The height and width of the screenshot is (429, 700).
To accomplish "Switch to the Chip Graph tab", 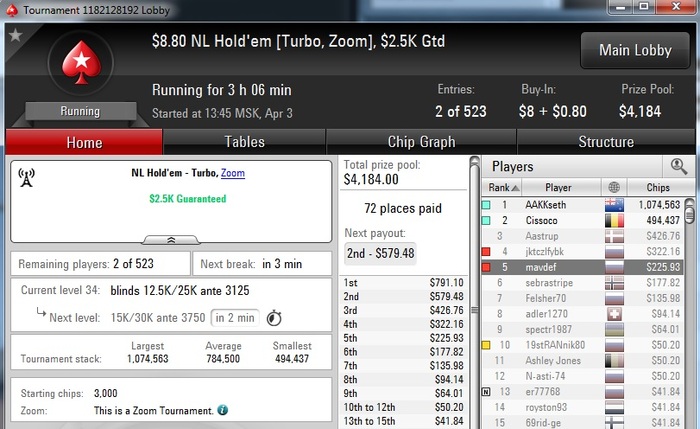I will tap(421, 142).
